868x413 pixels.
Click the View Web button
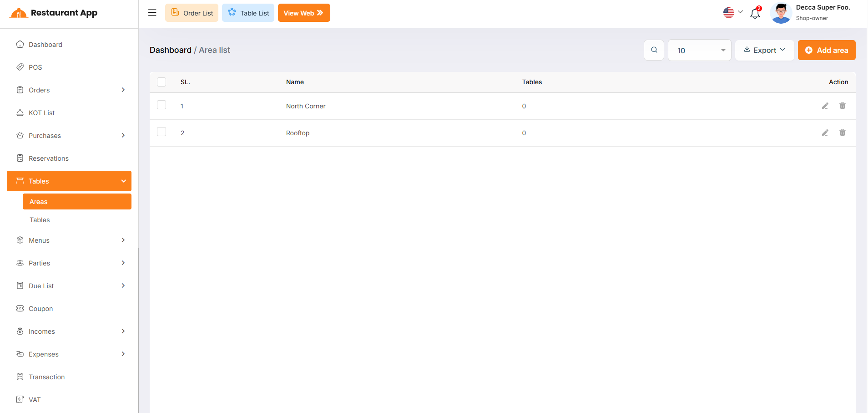[x=304, y=13]
